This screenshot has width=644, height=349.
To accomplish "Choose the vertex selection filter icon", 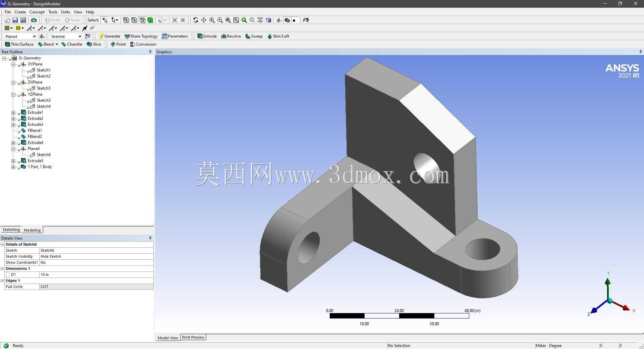I will click(x=126, y=20).
